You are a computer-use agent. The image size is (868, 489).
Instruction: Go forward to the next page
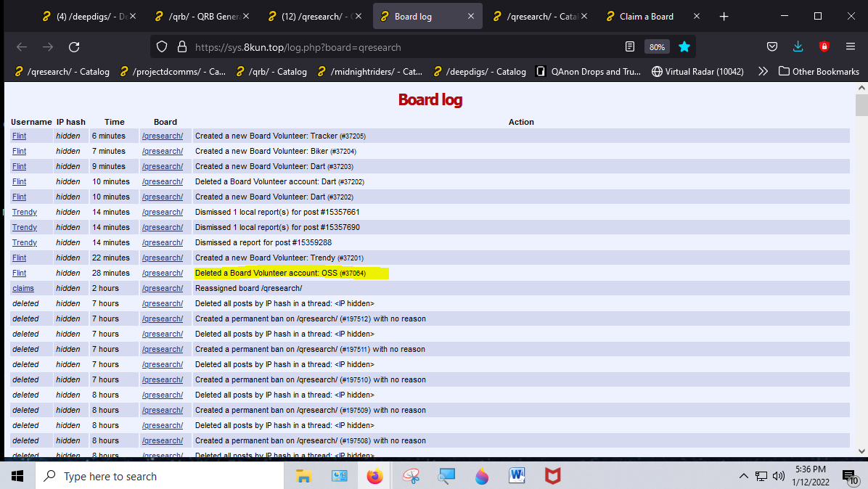pos(48,47)
